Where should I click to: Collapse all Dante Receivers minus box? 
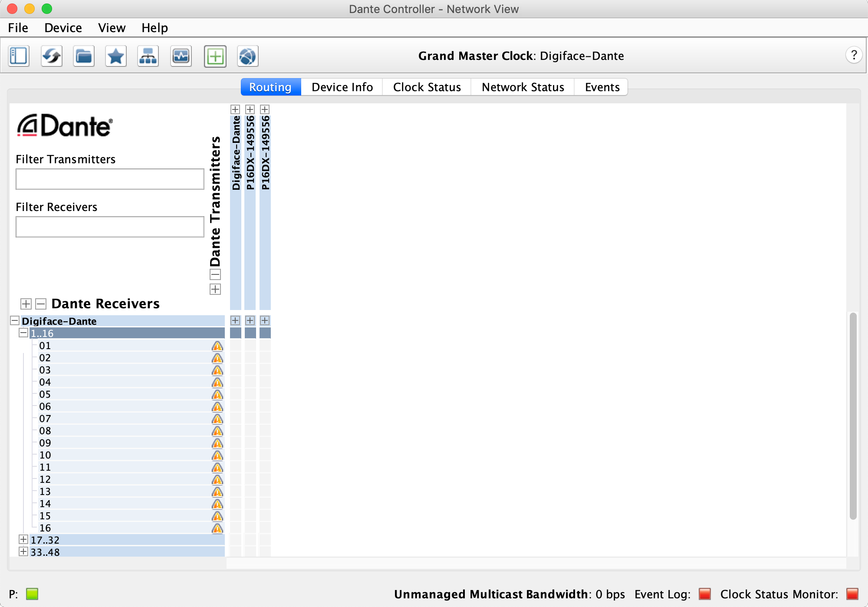(x=41, y=303)
